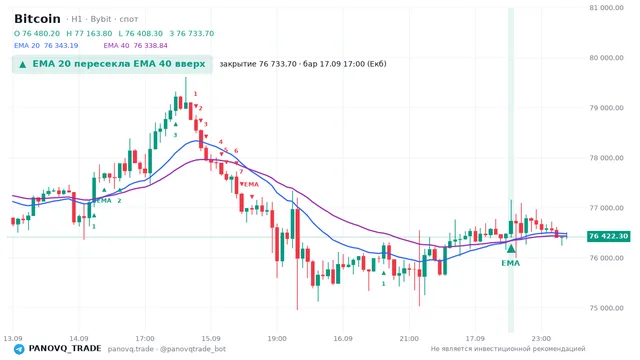640x360 pixels.
Task: Click the 23:00 time axis label
Action: (x=541, y=339)
